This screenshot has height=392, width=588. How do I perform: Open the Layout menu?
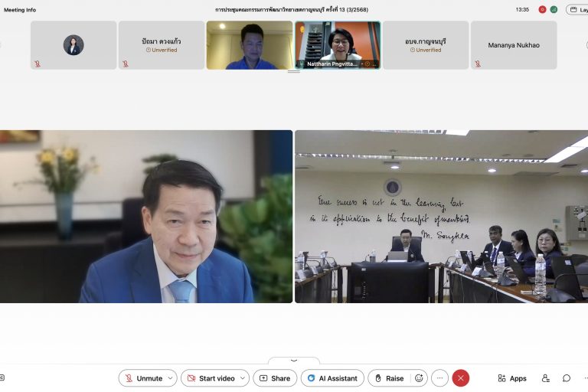click(x=577, y=10)
